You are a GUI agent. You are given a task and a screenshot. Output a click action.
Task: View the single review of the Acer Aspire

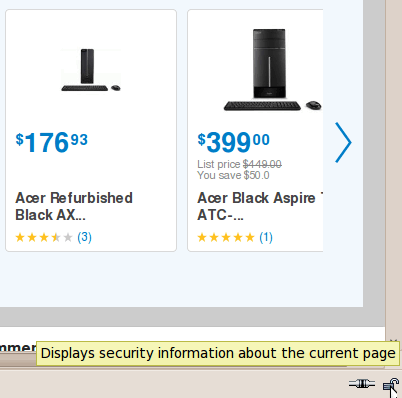pyautogui.click(x=266, y=237)
